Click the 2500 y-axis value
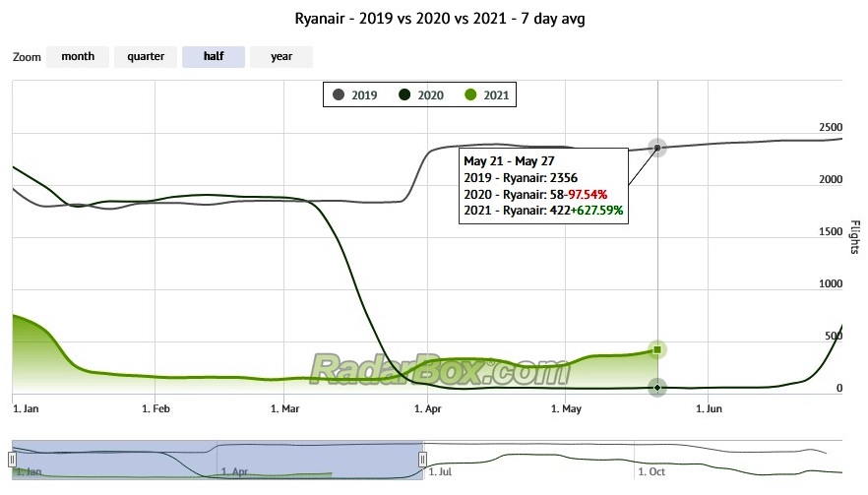The width and height of the screenshot is (868, 495). point(831,127)
